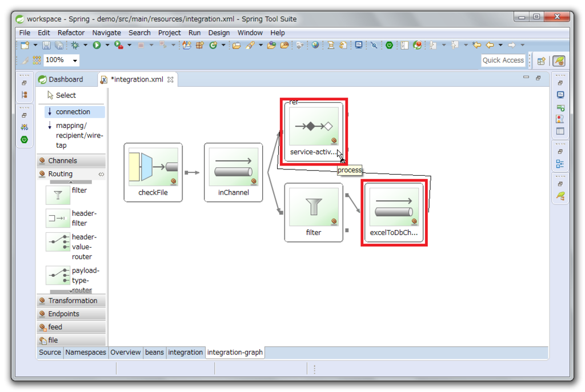Screen dimensions: 585x392
Task: Activate mapping/recipient/wire-tap connection tool
Action: (75, 135)
